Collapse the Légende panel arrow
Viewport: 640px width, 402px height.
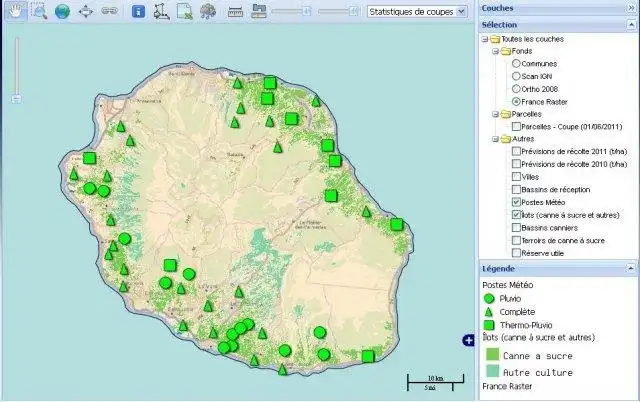(631, 269)
